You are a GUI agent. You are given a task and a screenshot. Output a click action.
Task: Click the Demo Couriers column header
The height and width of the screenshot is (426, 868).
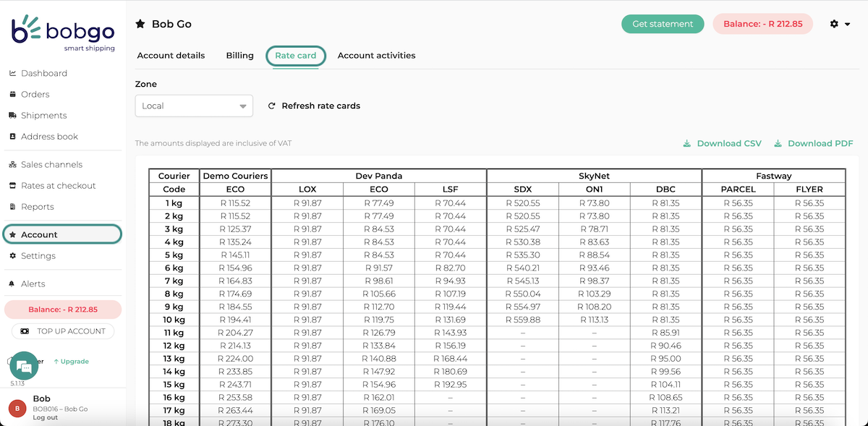[235, 176]
